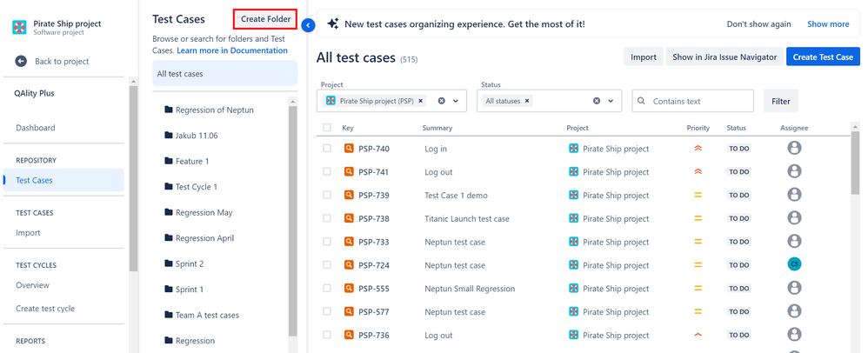Click the PSP-577 issue key
The height and width of the screenshot is (353, 868).
point(374,311)
